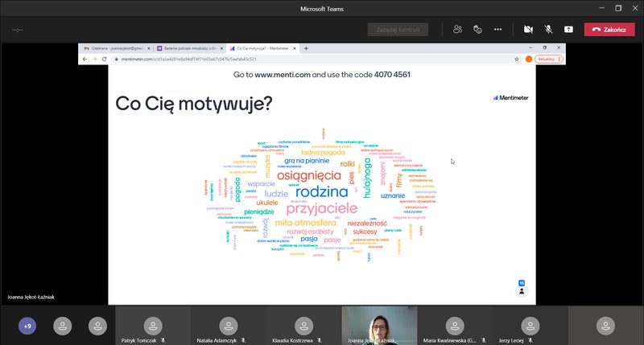The image size is (644, 345).
Task: Click the browser back arrow
Action: pyautogui.click(x=85, y=59)
